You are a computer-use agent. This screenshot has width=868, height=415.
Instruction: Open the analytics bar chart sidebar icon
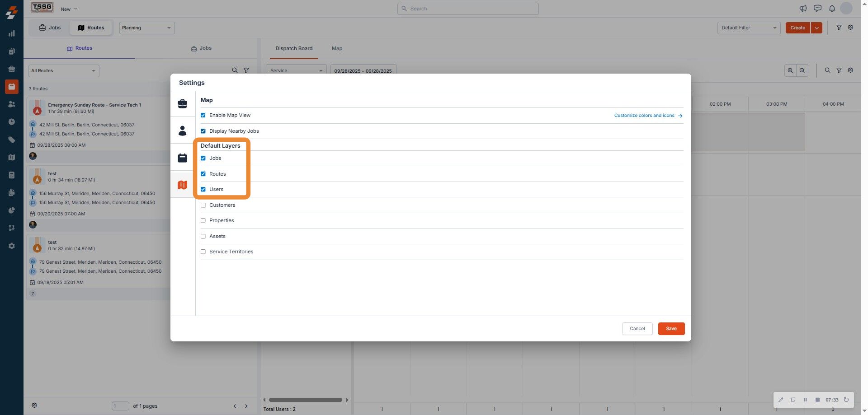pyautogui.click(x=12, y=33)
